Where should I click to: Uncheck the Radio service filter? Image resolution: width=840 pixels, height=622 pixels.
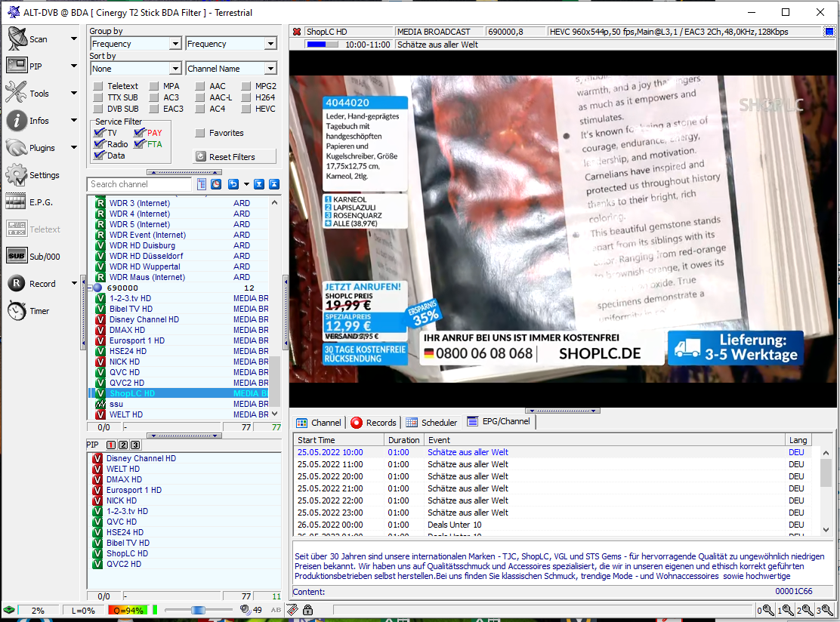(x=99, y=144)
